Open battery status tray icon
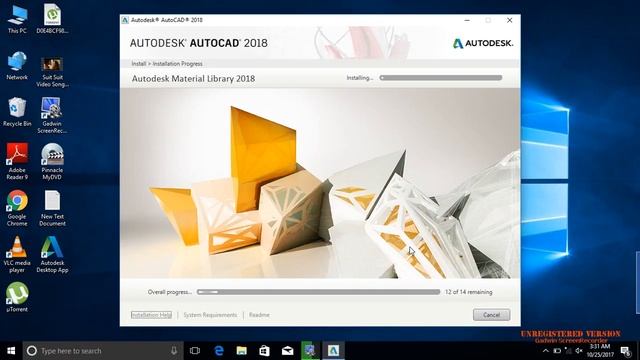Screen dimensions: 640x360 557,351
